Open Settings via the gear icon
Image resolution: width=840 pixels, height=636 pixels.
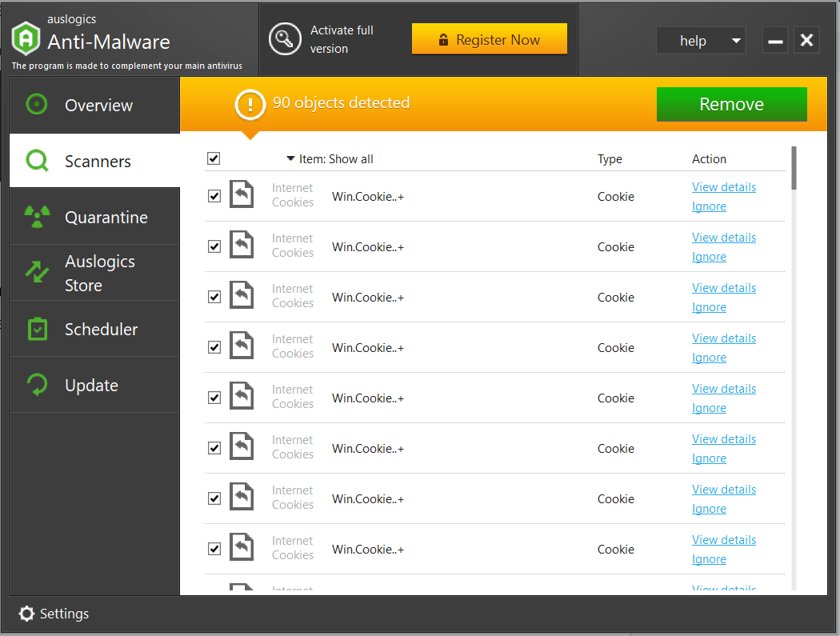[x=26, y=614]
